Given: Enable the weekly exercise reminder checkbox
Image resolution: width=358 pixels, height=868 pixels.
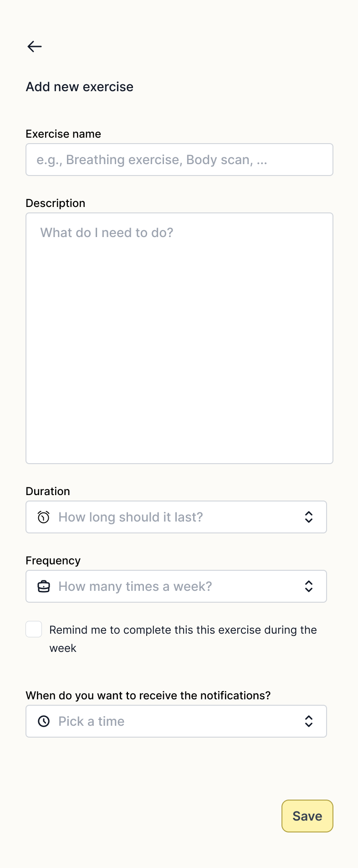Looking at the screenshot, I should coord(34,629).
